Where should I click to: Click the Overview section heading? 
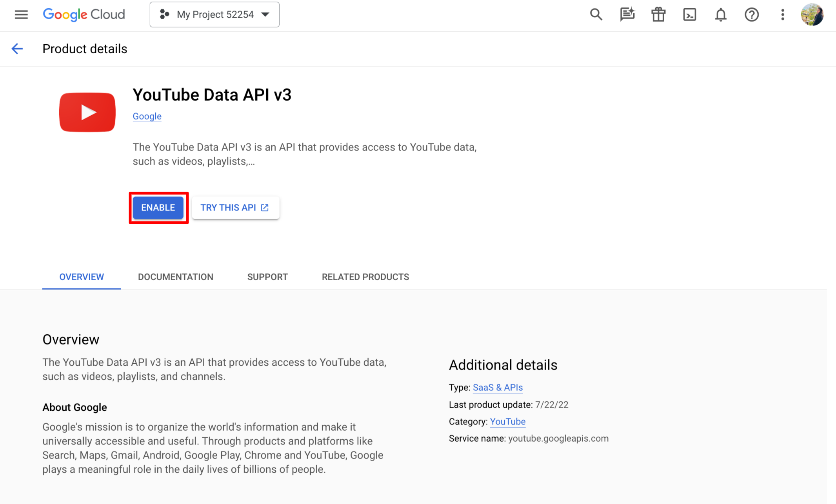point(71,339)
